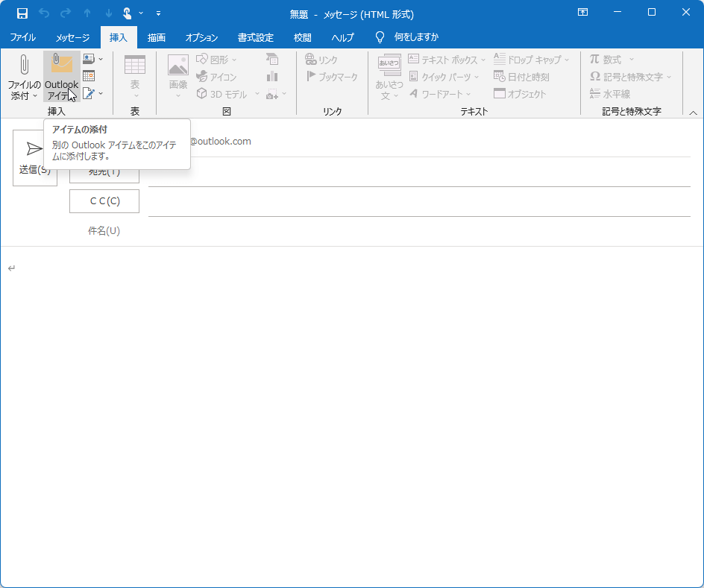The image size is (704, 588).
Task: Click the Ribbon Display Options icon
Action: [582, 12]
